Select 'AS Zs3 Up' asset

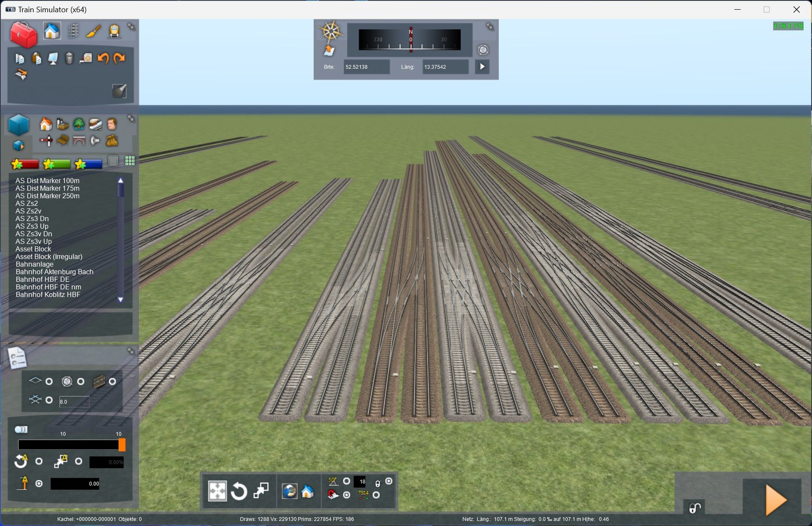click(32, 226)
